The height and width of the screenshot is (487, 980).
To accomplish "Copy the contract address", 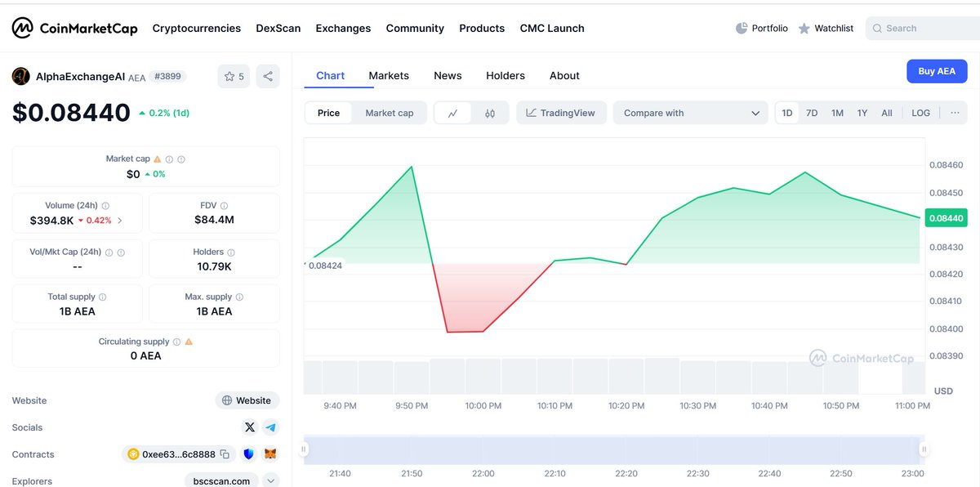I will tap(225, 454).
